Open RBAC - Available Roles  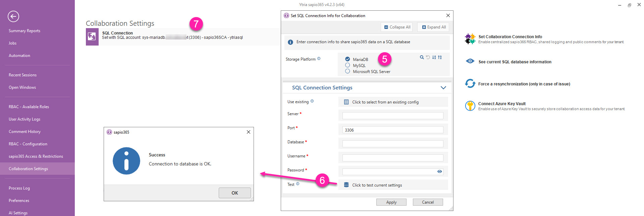click(29, 107)
